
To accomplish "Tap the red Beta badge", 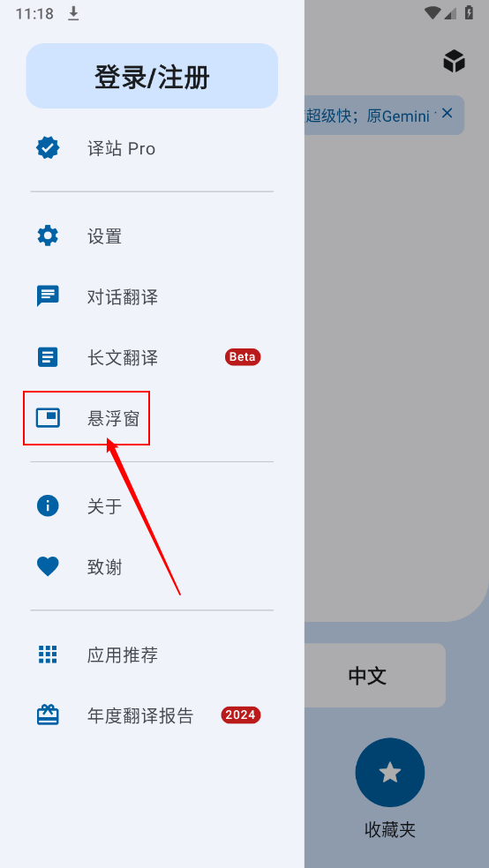I will point(243,357).
